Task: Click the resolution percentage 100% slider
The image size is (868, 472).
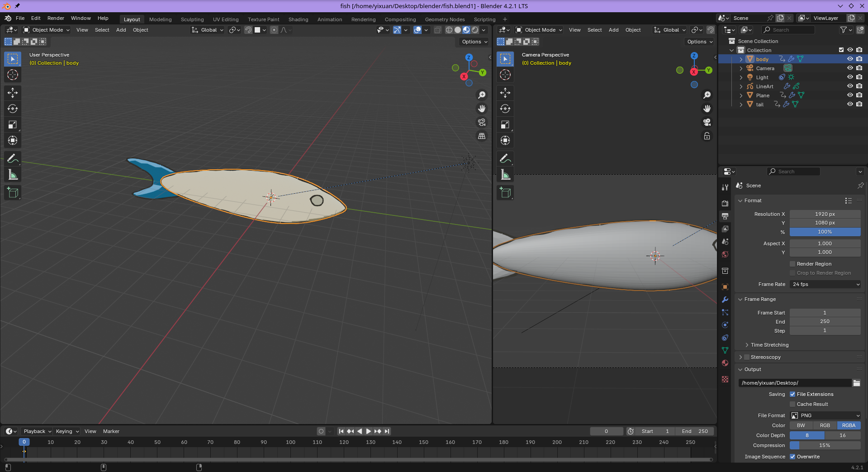Action: pyautogui.click(x=825, y=232)
